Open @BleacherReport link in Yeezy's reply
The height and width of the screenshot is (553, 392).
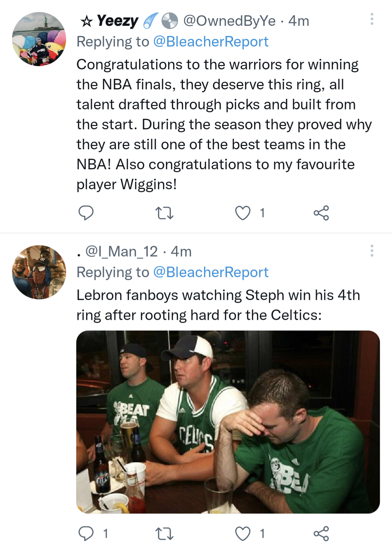point(211,42)
